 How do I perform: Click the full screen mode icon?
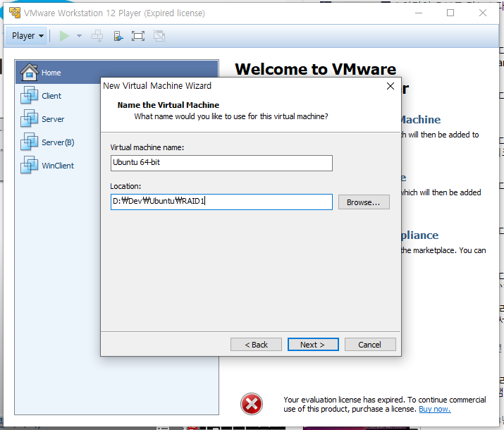click(138, 36)
